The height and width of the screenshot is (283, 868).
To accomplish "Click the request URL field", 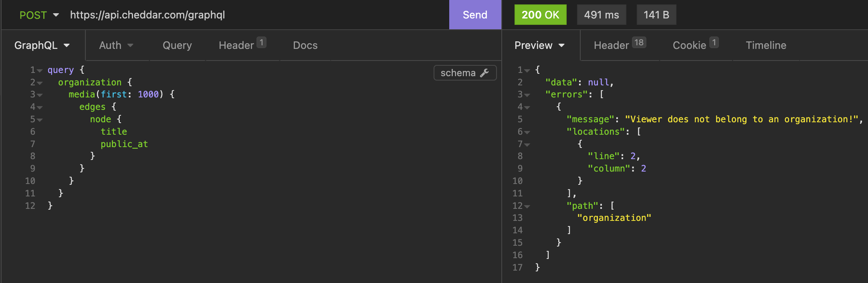I will point(256,15).
